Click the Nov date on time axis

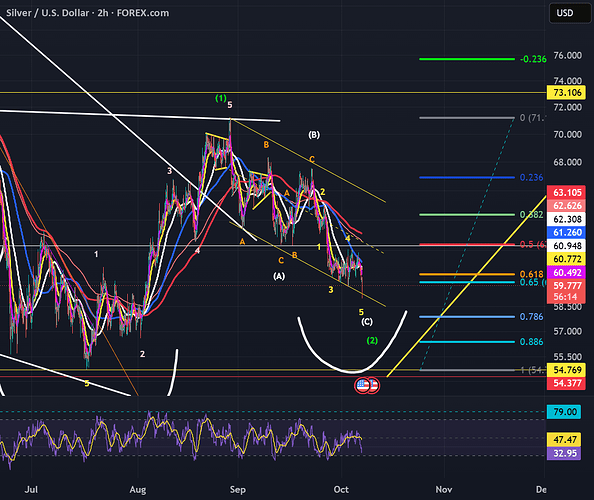[444, 489]
